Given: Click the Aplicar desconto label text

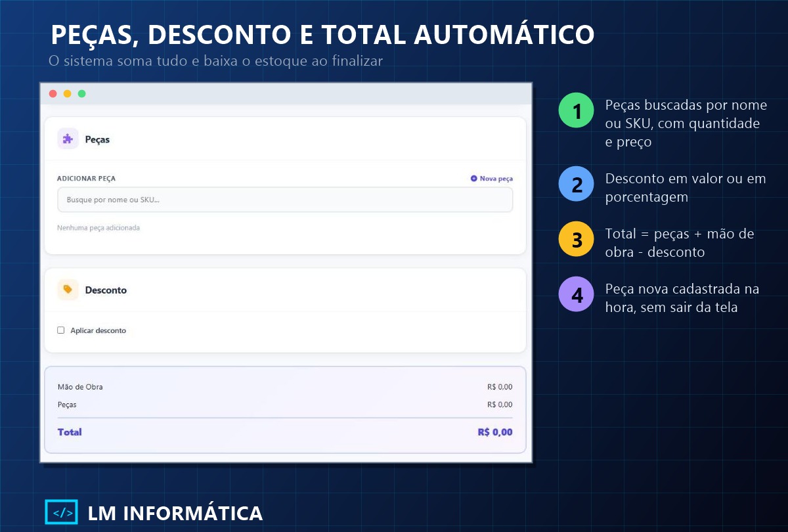Looking at the screenshot, I should coord(98,331).
